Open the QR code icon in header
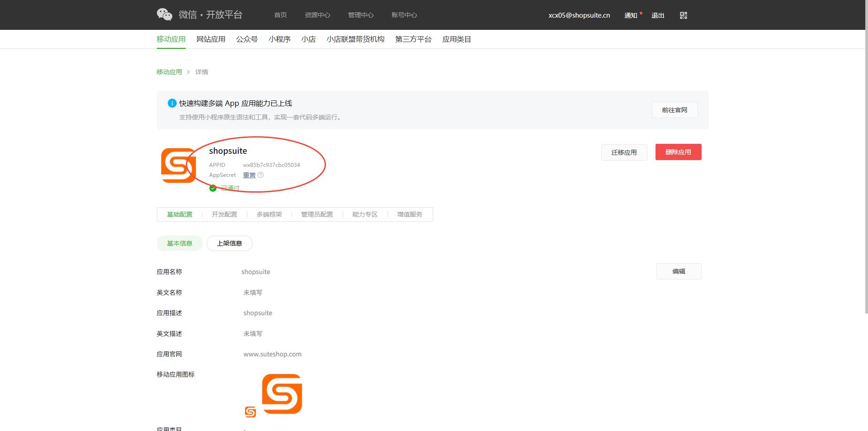 pos(683,15)
